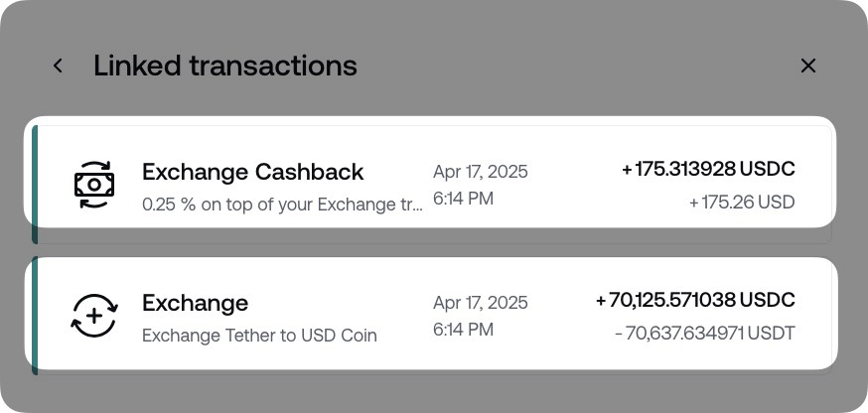The height and width of the screenshot is (413, 868).
Task: Click the green accent bar on Cashback card
Action: click(35, 183)
